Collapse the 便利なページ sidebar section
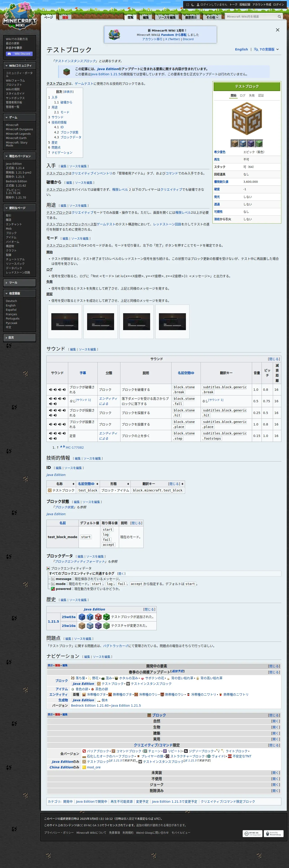This screenshot has width=289, height=868. [20, 208]
